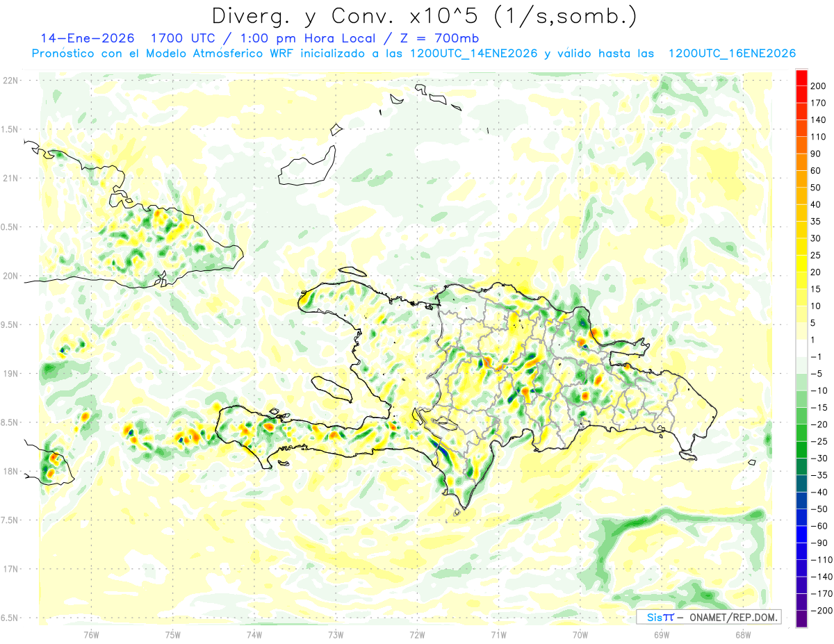Click the positive "90" colorbar value
Image resolution: width=834 pixels, height=644 pixels.
816,154
